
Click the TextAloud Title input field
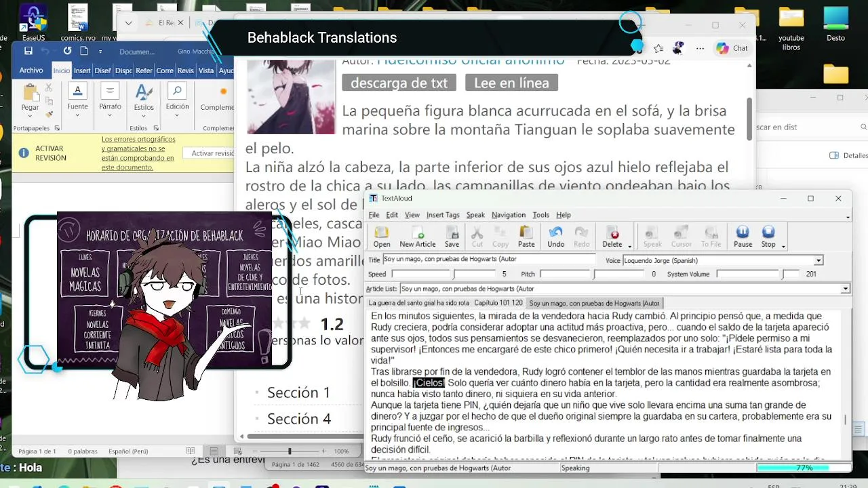pos(490,259)
